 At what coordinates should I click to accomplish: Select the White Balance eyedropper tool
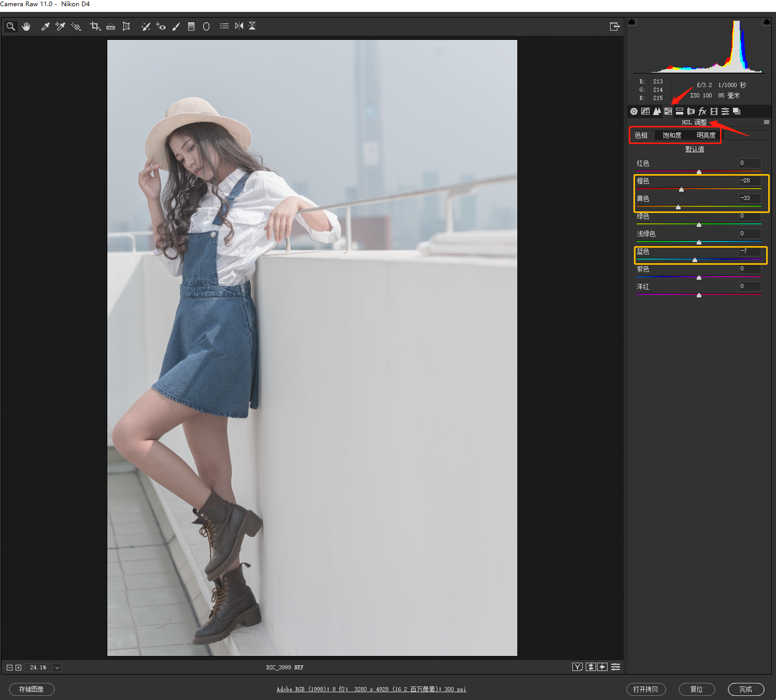(45, 26)
